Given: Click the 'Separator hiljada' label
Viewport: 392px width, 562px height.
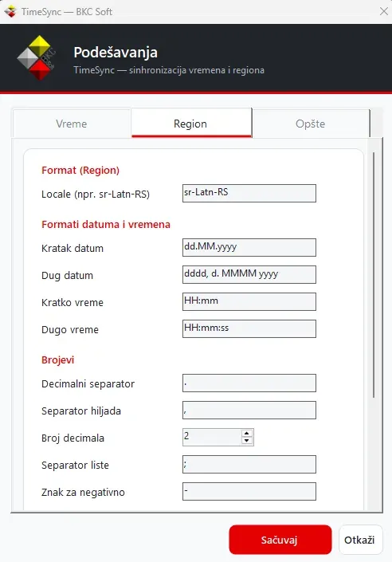Looking at the screenshot, I should [x=81, y=411].
